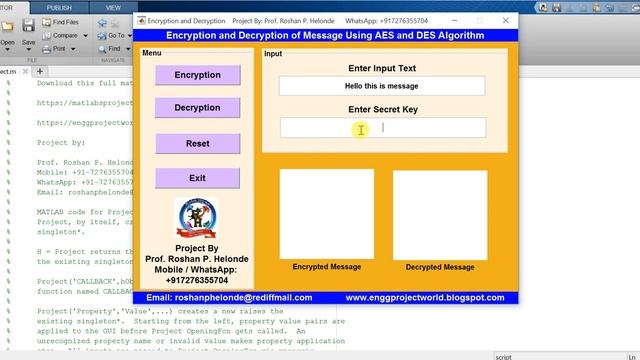Click the Encryption button
The image size is (640, 360).
[198, 75]
